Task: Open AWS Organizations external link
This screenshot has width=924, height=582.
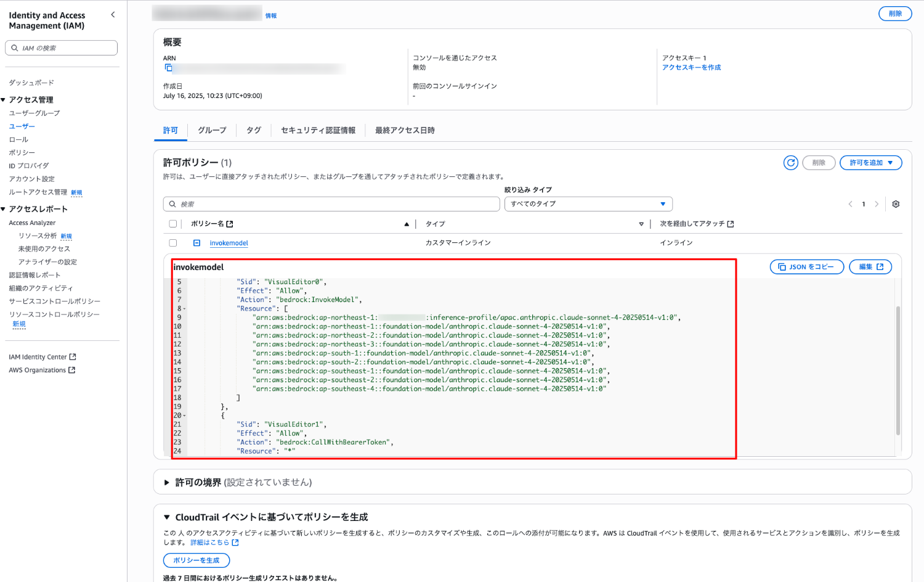Action: pos(42,371)
